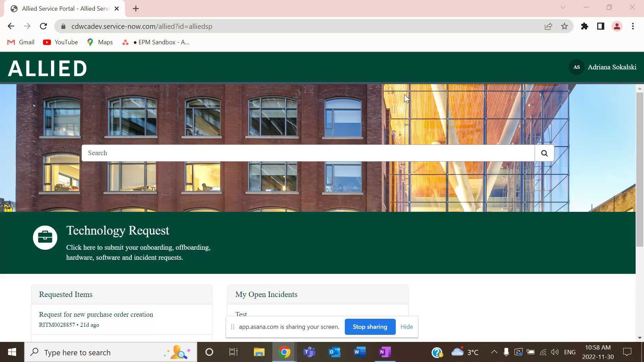
Task: Expand hidden icons in the system tray
Action: point(494,352)
